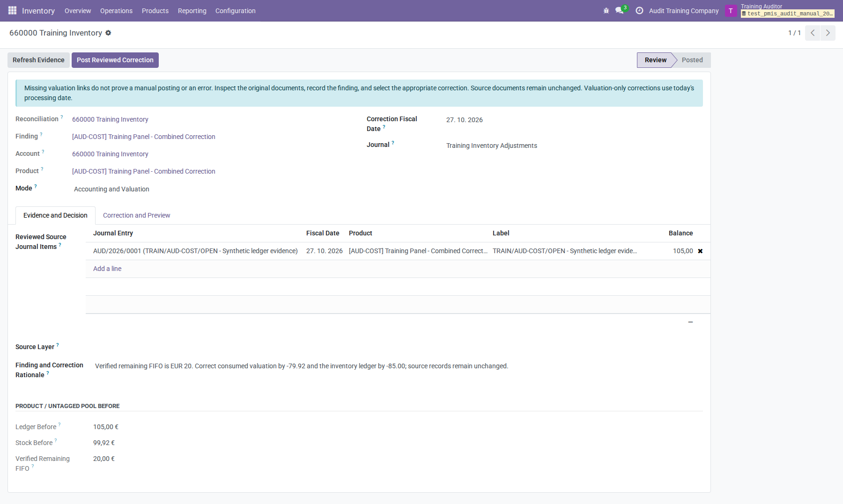Open the gear actions menu beside title

(x=108, y=33)
